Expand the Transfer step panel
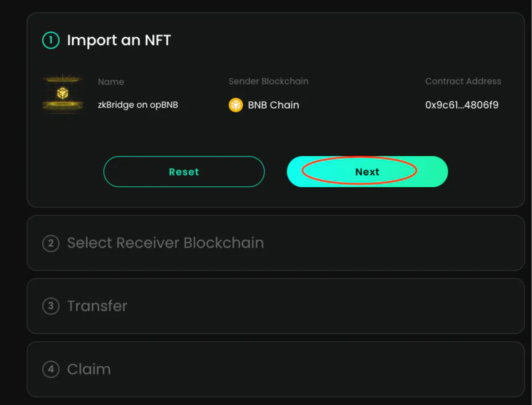532x405 pixels. 276,306
